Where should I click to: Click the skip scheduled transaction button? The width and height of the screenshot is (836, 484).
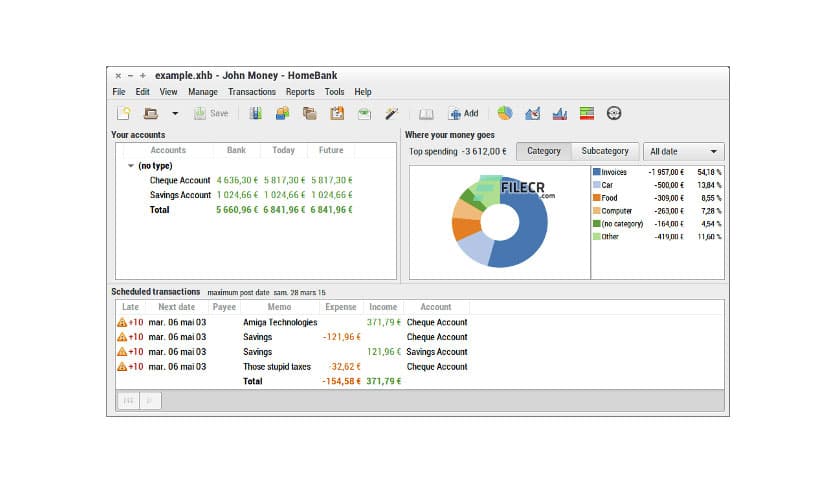pos(128,400)
